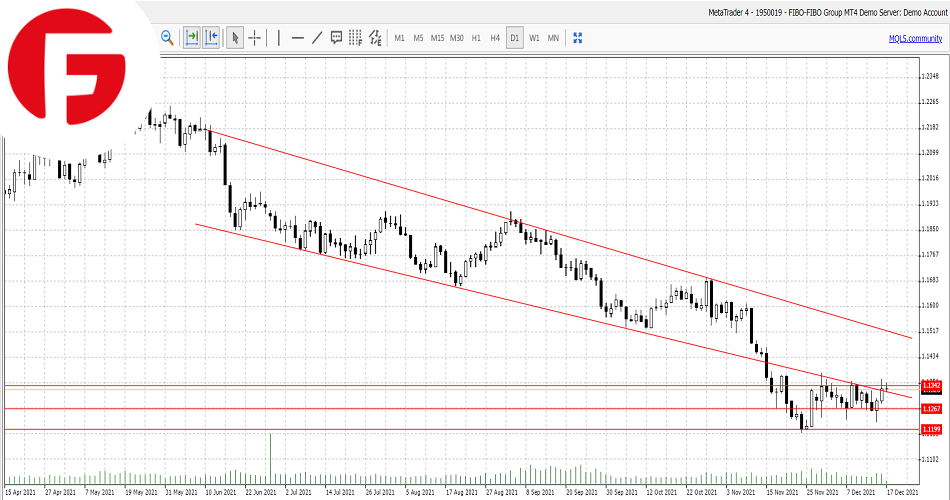This screenshot has height=500, width=950.
Task: Click the fullscreen expand icon
Action: tap(577, 38)
